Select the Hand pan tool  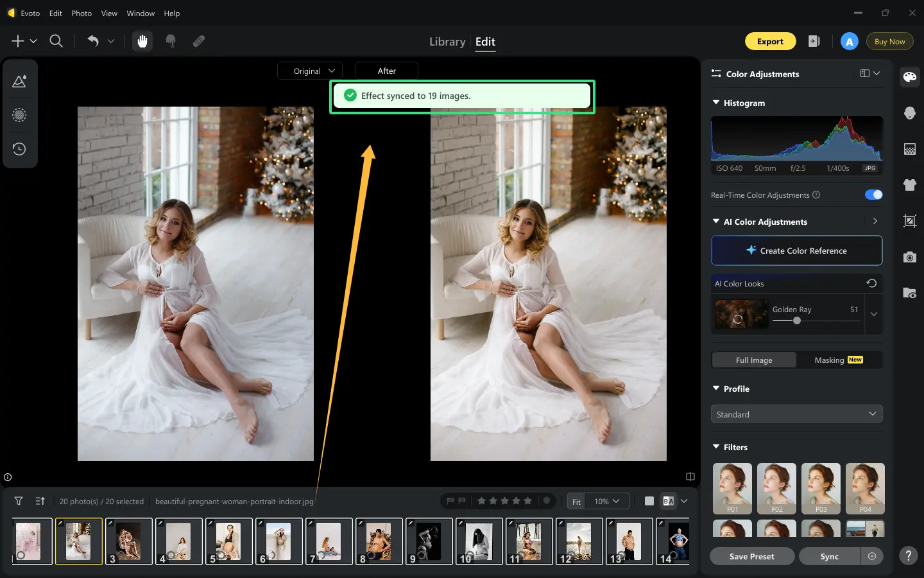point(142,41)
